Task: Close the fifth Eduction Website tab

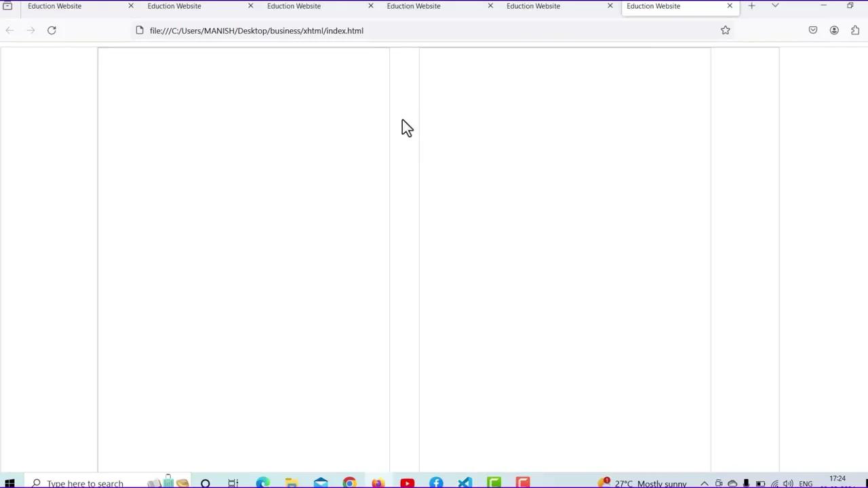Action: tap(610, 6)
